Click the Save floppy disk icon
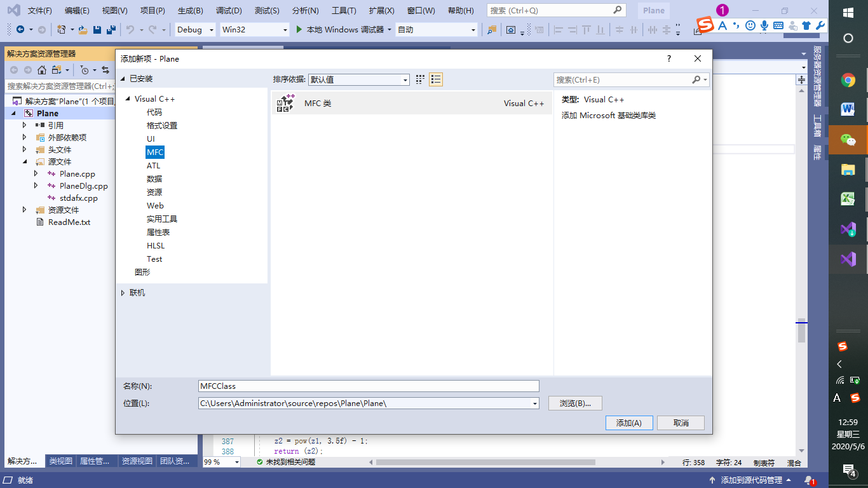Image resolution: width=868 pixels, height=488 pixels. click(97, 30)
